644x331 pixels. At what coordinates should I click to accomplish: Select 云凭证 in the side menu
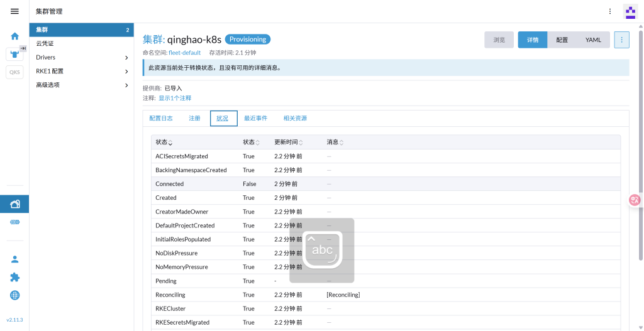(82, 43)
